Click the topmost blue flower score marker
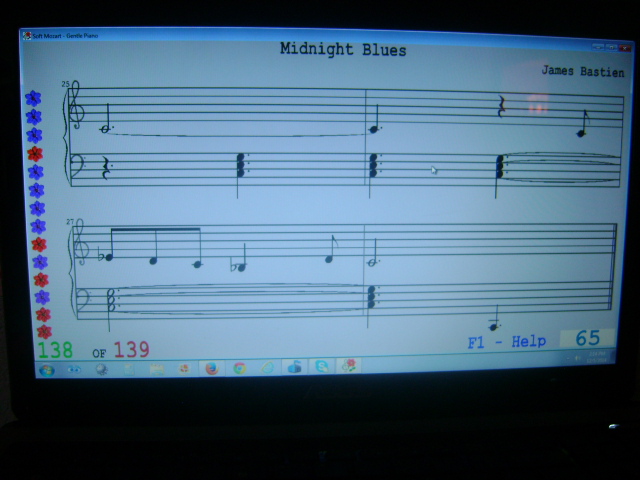The height and width of the screenshot is (480, 640). point(33,98)
